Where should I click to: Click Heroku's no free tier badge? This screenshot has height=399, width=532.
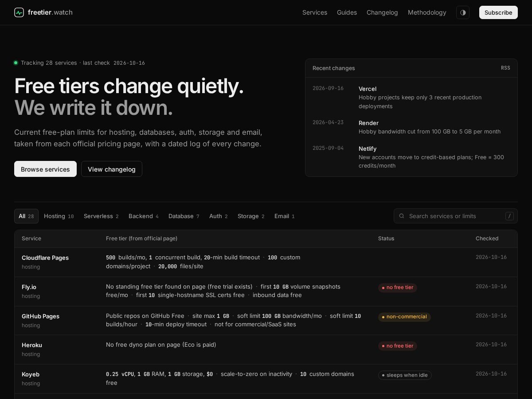point(398,346)
